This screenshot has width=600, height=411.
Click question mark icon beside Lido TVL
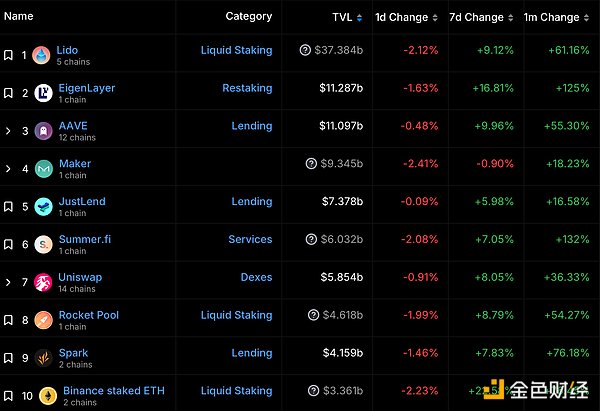(x=305, y=50)
